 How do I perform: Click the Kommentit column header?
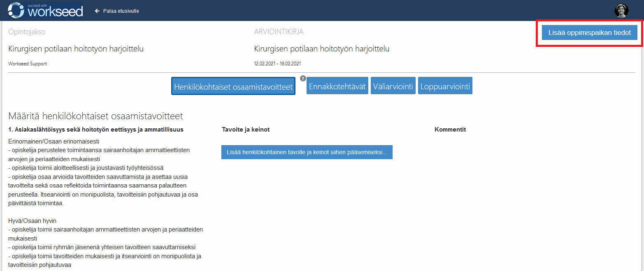pos(449,129)
